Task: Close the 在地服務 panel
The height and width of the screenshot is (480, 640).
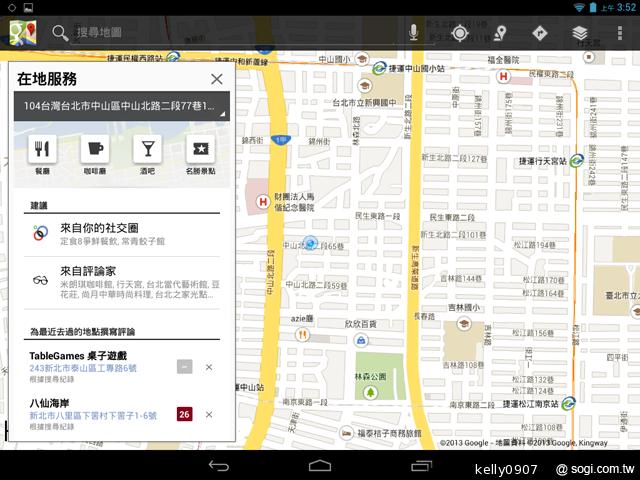Action: tap(217, 79)
